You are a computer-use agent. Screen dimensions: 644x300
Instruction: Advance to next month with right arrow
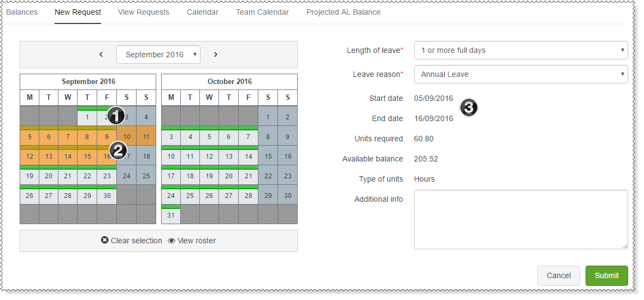click(x=216, y=55)
